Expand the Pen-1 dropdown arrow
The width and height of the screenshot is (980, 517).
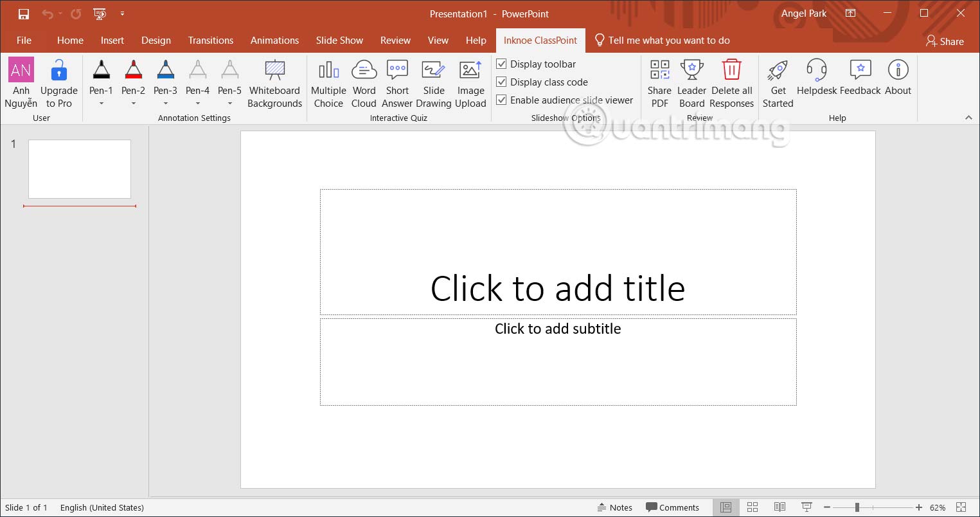click(x=102, y=104)
